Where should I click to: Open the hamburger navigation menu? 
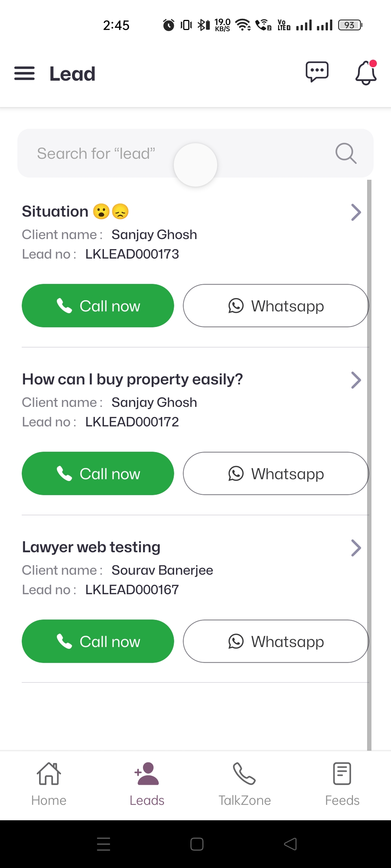pyautogui.click(x=25, y=73)
